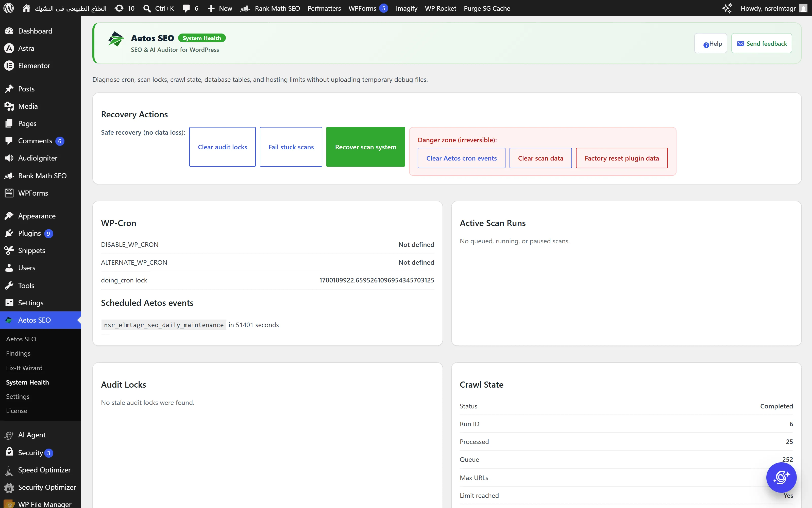Click Recover scan system button
Image resolution: width=812 pixels, height=508 pixels.
[365, 147]
